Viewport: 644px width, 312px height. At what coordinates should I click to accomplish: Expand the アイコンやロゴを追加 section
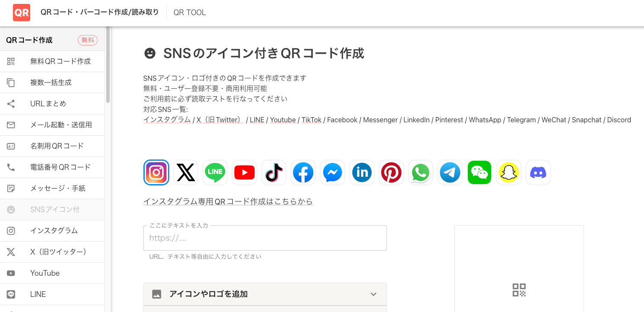click(265, 294)
